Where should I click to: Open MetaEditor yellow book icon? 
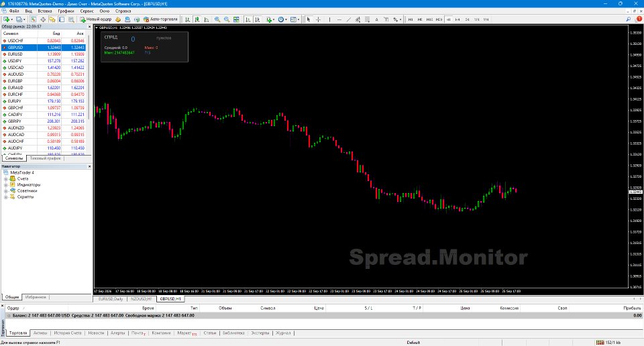tap(118, 19)
